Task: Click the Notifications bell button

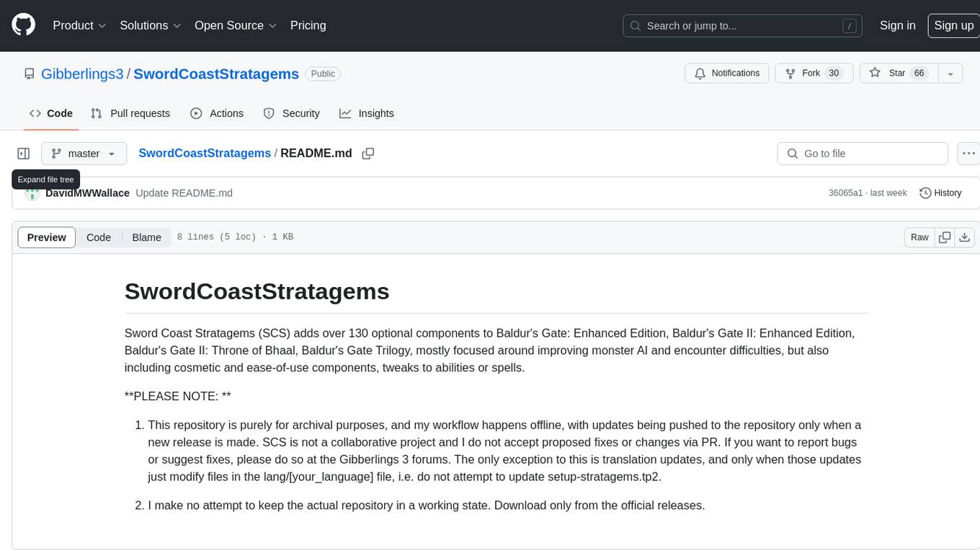Action: click(727, 74)
